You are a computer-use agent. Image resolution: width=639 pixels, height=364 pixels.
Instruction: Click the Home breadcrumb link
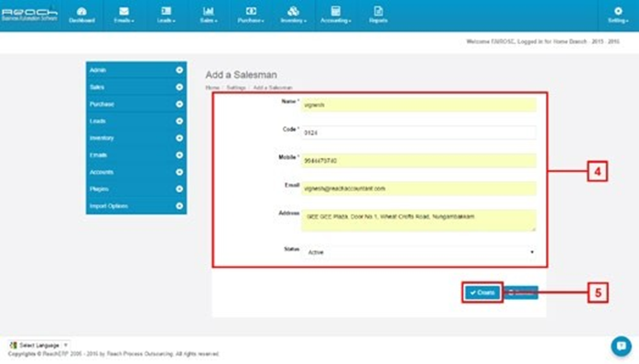[212, 88]
